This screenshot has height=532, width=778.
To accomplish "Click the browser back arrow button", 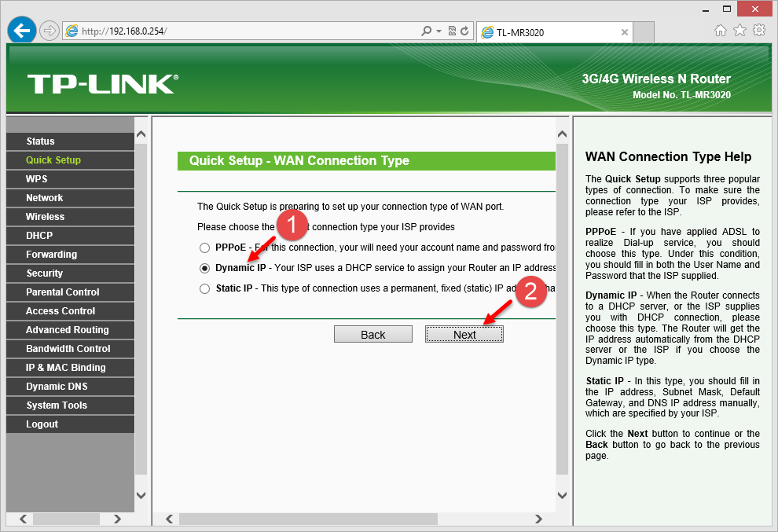I will point(22,31).
